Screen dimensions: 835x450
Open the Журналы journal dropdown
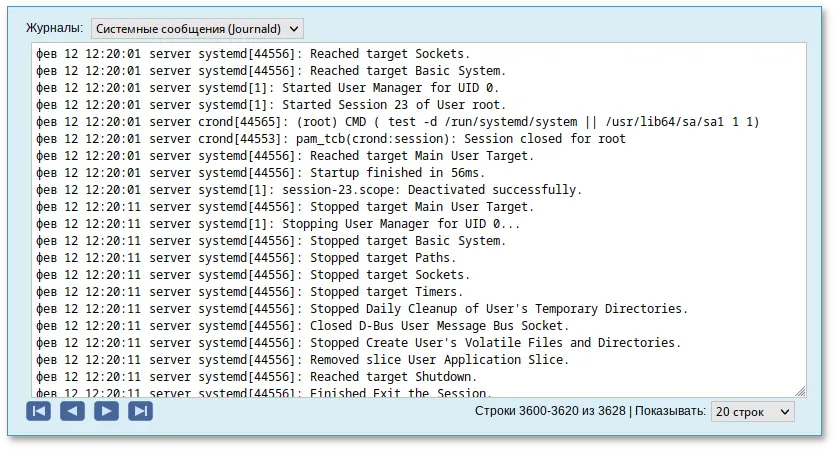point(197,29)
